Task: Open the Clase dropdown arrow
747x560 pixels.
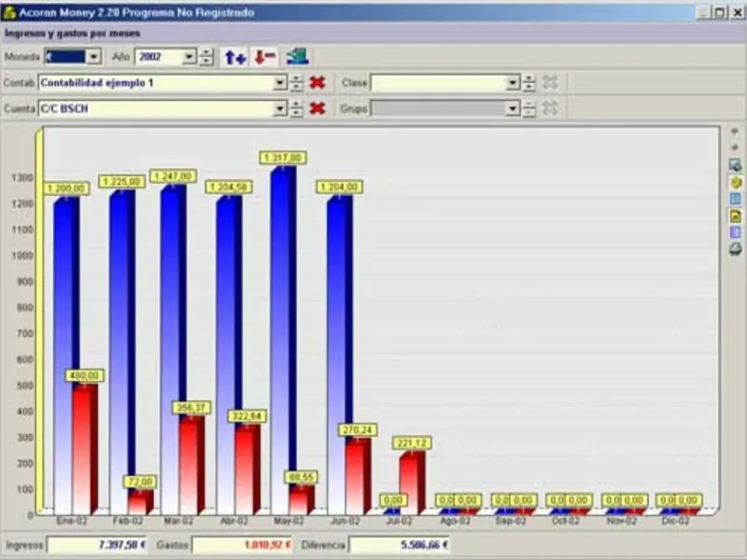Action: [513, 83]
